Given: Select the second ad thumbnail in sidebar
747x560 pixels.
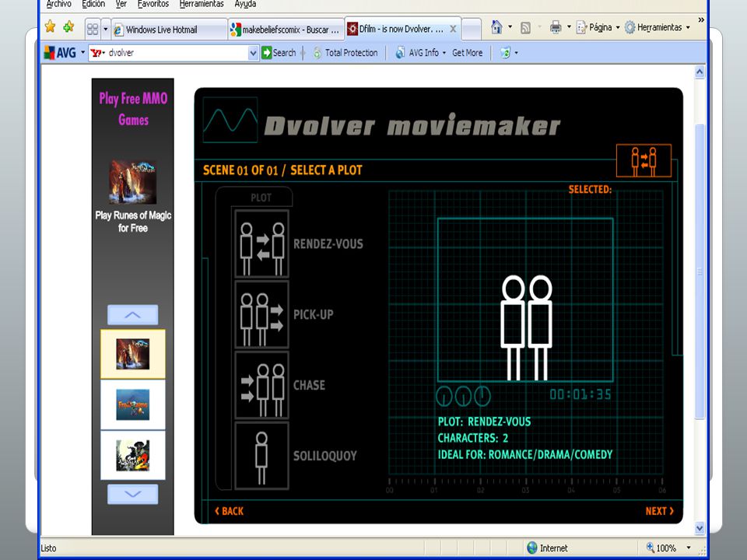Looking at the screenshot, I should click(133, 404).
